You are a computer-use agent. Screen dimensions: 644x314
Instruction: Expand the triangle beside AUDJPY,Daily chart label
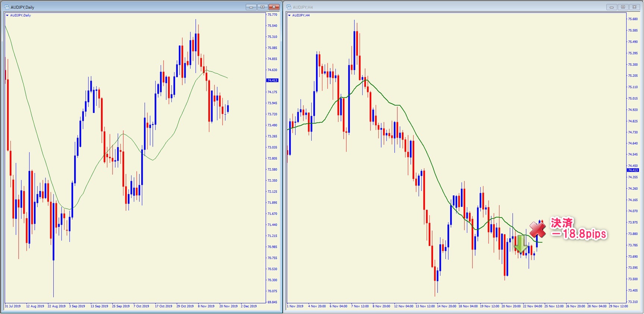(7, 16)
